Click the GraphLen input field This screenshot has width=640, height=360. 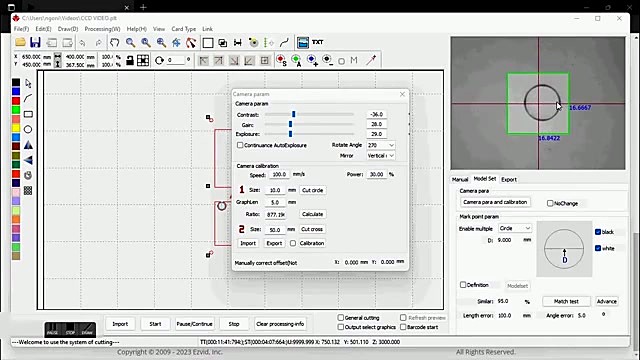pyautogui.click(x=275, y=202)
